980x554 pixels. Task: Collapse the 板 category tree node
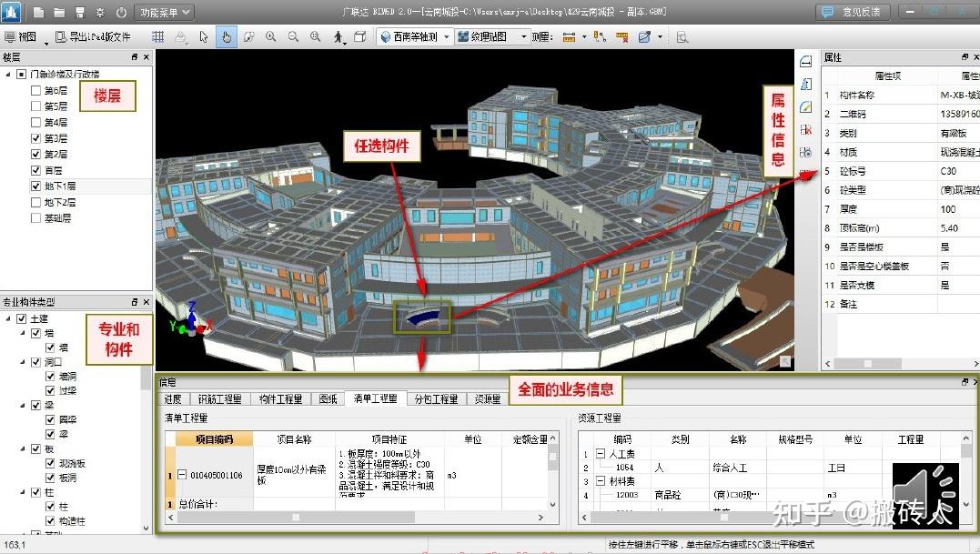(23, 448)
